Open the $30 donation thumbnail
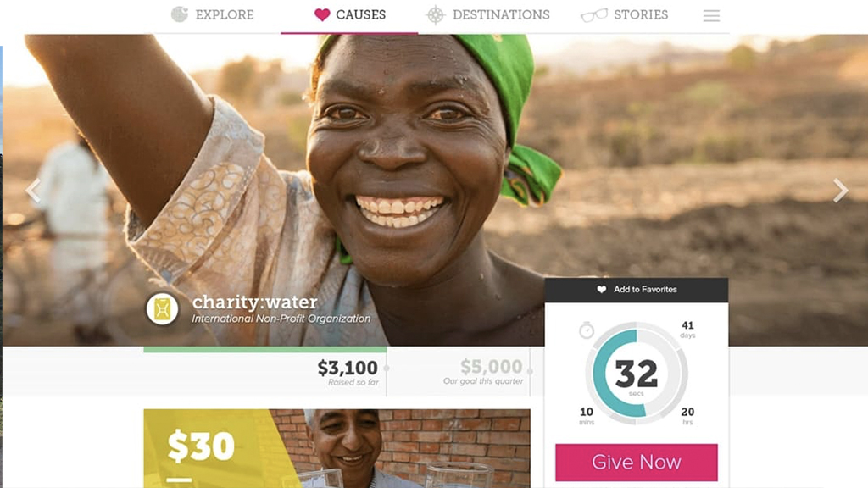 click(x=337, y=448)
